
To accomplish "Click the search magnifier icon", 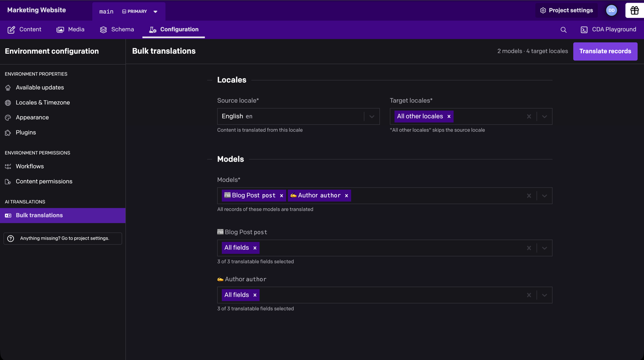I will [x=563, y=29].
